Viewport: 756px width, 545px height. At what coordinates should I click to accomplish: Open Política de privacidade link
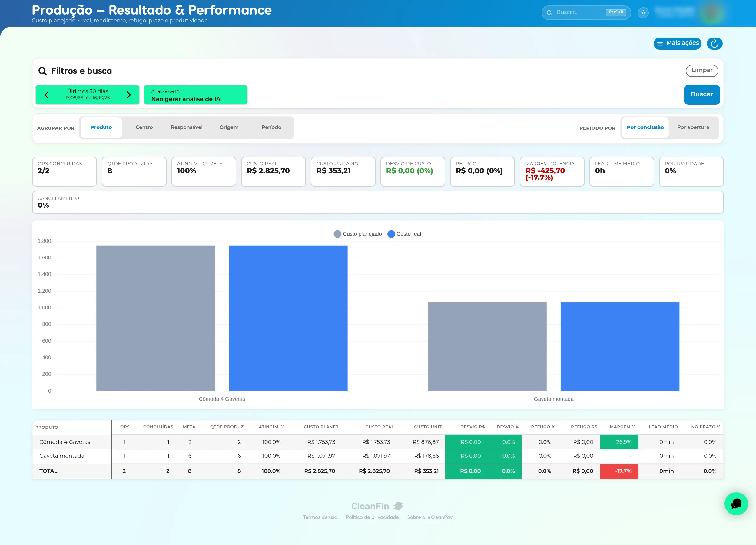[x=372, y=517]
